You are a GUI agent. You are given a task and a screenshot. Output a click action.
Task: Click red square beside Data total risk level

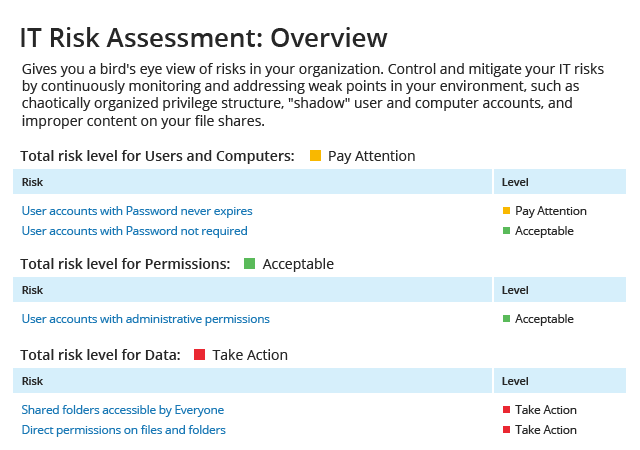(199, 355)
